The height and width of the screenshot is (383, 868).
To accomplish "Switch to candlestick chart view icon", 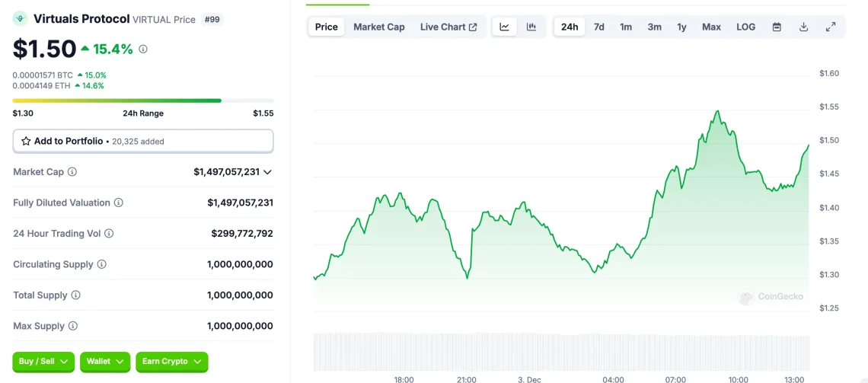I will [x=531, y=27].
